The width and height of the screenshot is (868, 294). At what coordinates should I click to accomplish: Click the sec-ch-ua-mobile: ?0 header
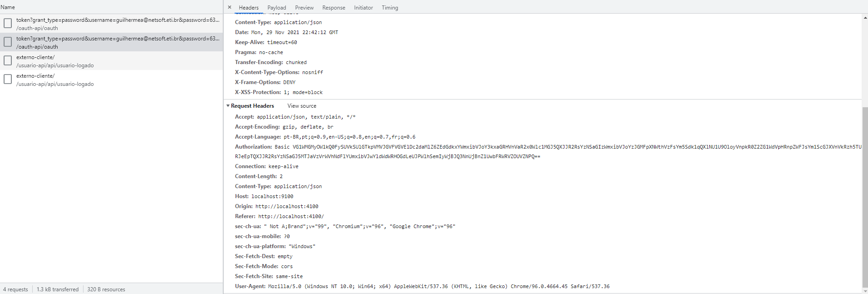(x=262, y=236)
